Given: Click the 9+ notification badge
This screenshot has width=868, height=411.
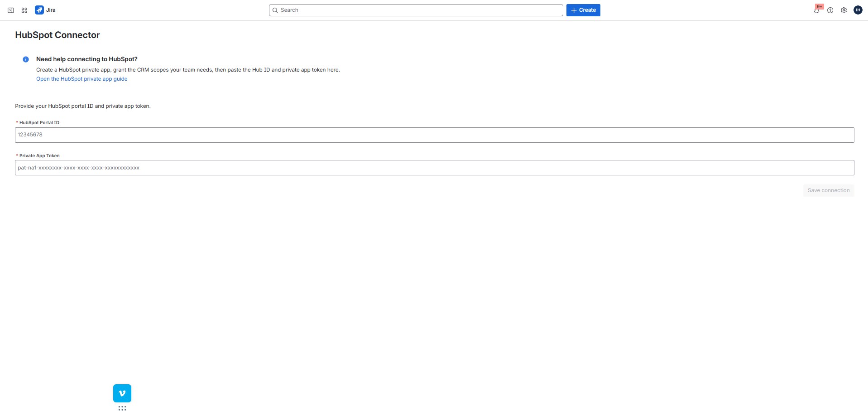Looking at the screenshot, I should click(x=820, y=7).
